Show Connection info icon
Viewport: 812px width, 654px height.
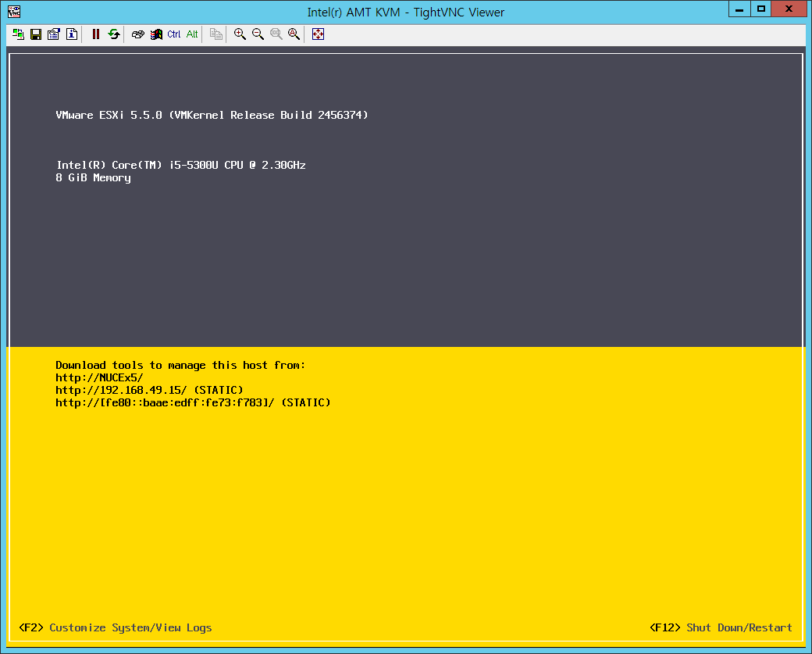click(x=72, y=34)
